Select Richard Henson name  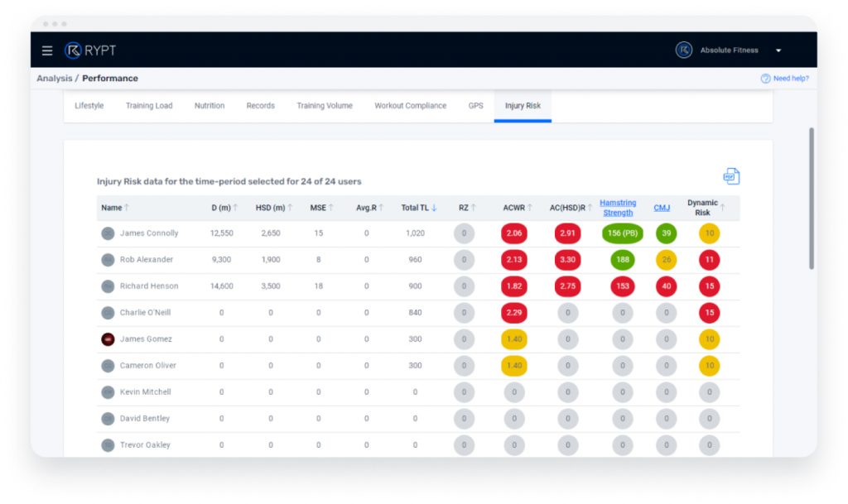click(x=149, y=286)
